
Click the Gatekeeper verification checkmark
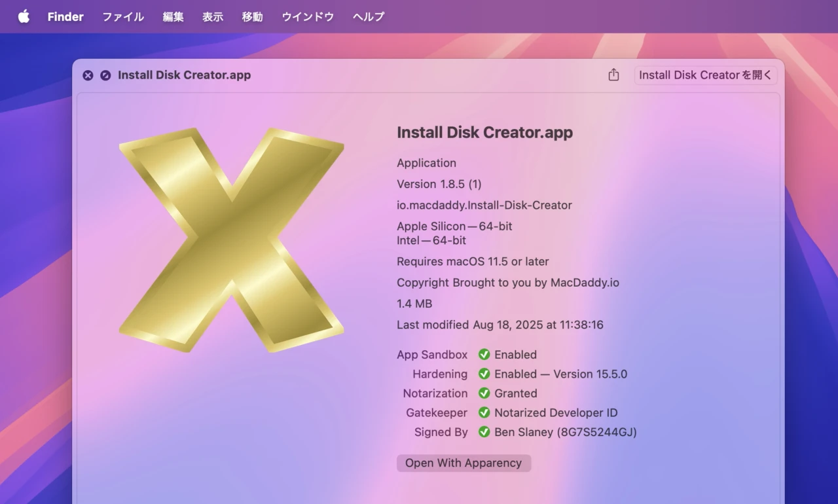tap(484, 412)
